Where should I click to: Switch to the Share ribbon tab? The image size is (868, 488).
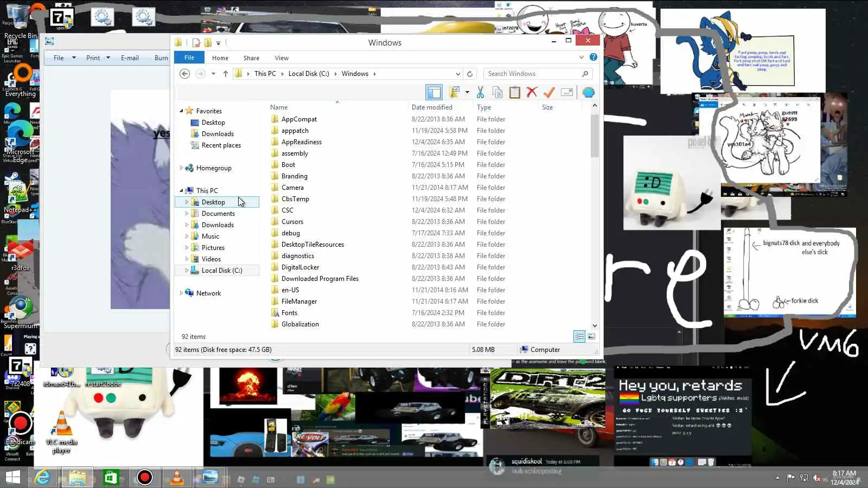(x=251, y=58)
